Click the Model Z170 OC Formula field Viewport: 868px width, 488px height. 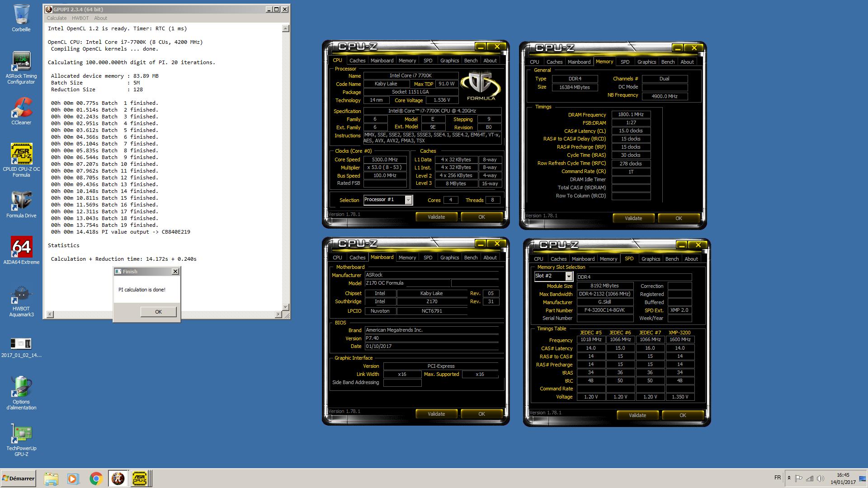(407, 283)
